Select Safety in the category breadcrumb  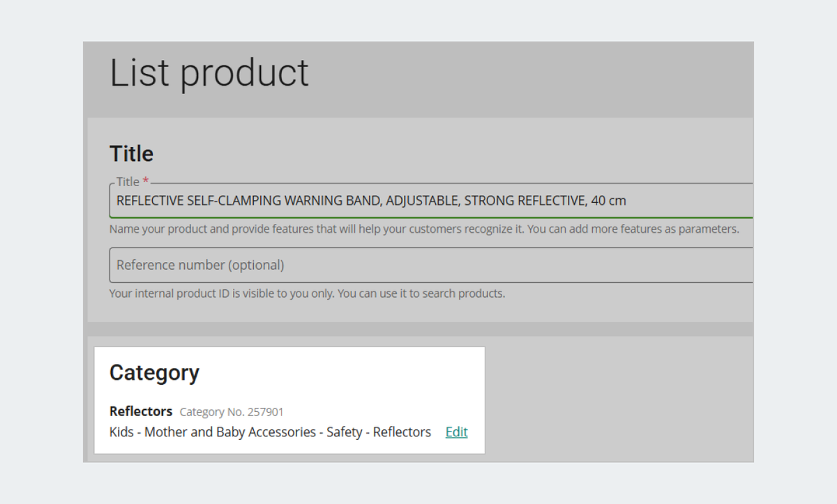tap(345, 432)
